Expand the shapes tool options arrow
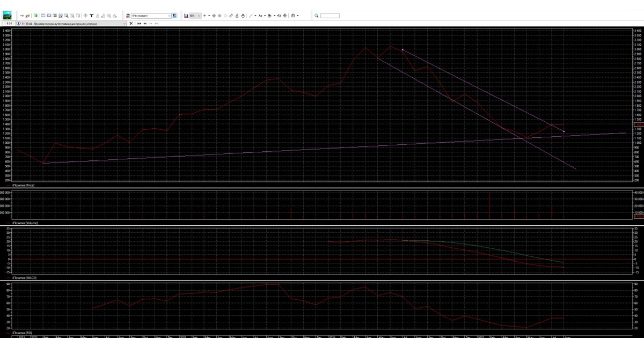This screenshot has width=644, height=362. pyautogui.click(x=274, y=16)
